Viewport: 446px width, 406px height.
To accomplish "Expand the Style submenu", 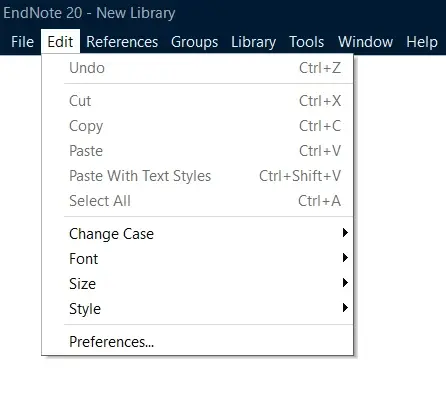I will click(x=197, y=309).
